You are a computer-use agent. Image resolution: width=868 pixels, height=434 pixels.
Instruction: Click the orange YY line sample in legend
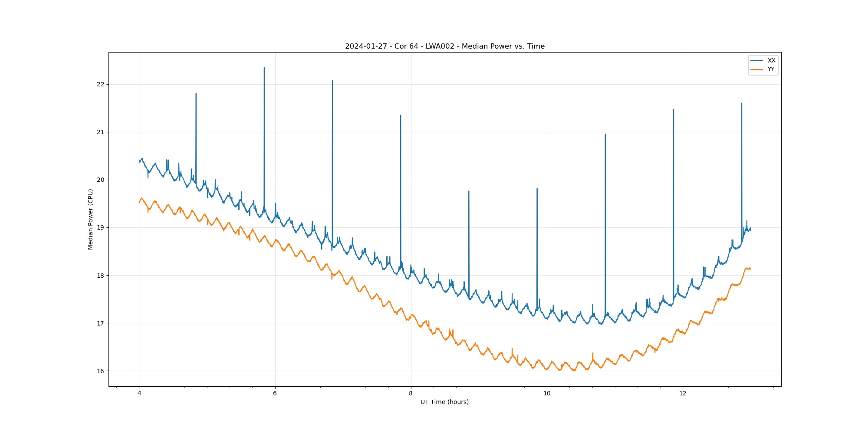coord(757,69)
